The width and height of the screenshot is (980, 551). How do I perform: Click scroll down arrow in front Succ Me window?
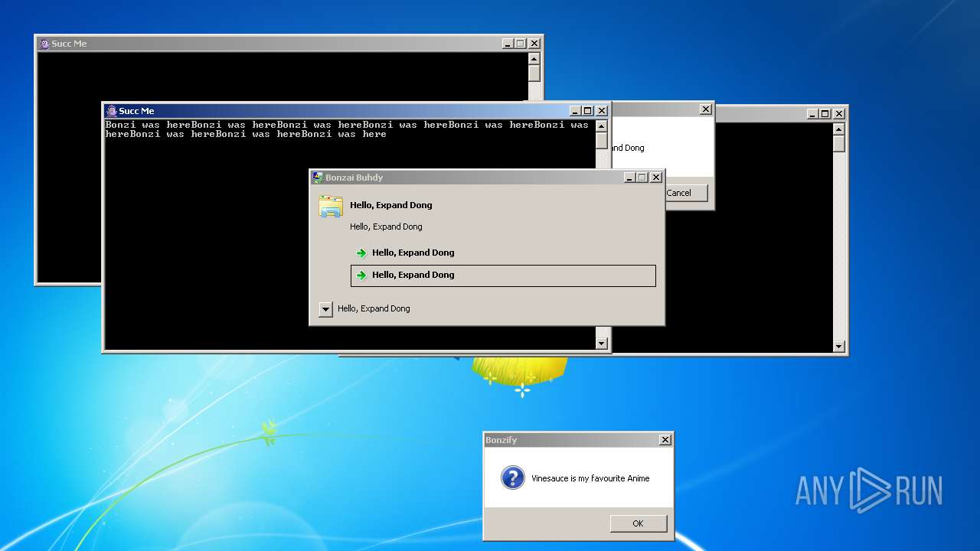(x=602, y=344)
